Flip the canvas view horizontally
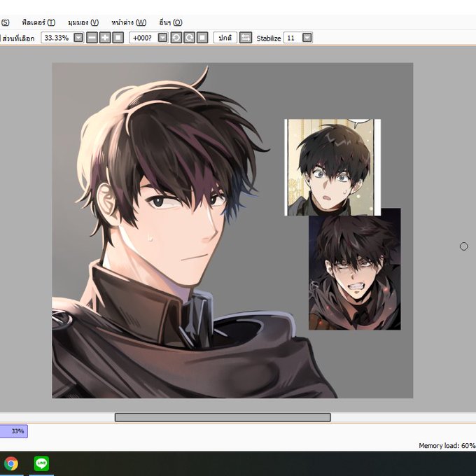Viewport: 476px width, 476px height. [x=246, y=38]
